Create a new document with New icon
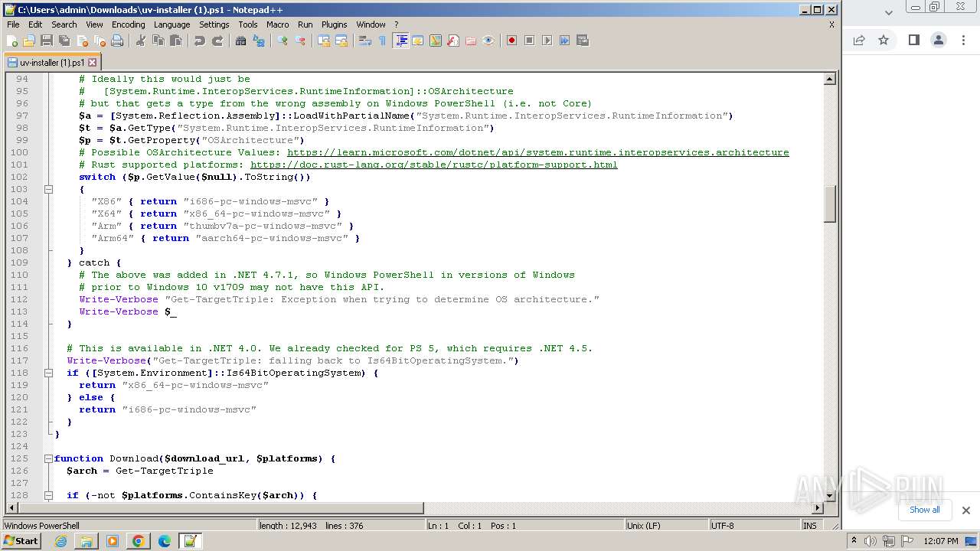 click(x=12, y=41)
